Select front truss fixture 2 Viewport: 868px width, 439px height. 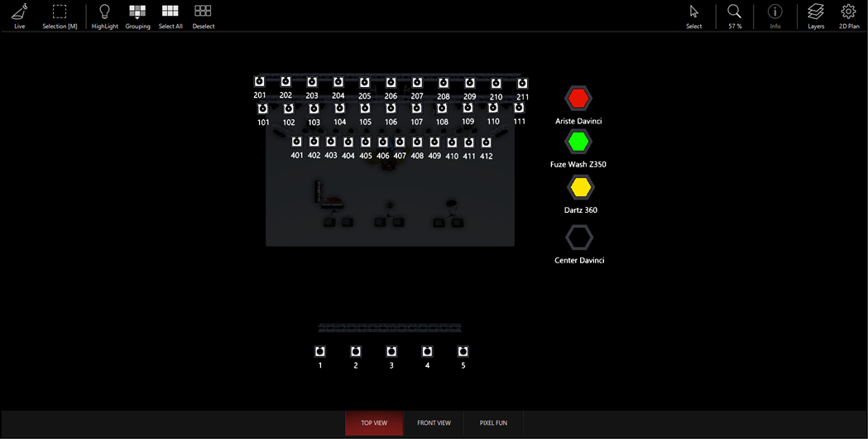click(x=356, y=351)
